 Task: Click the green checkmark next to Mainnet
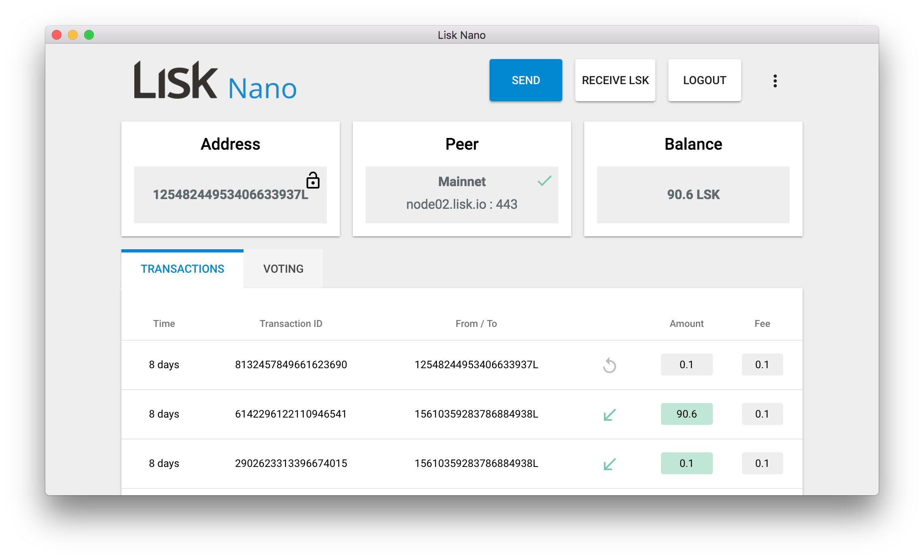pos(545,180)
